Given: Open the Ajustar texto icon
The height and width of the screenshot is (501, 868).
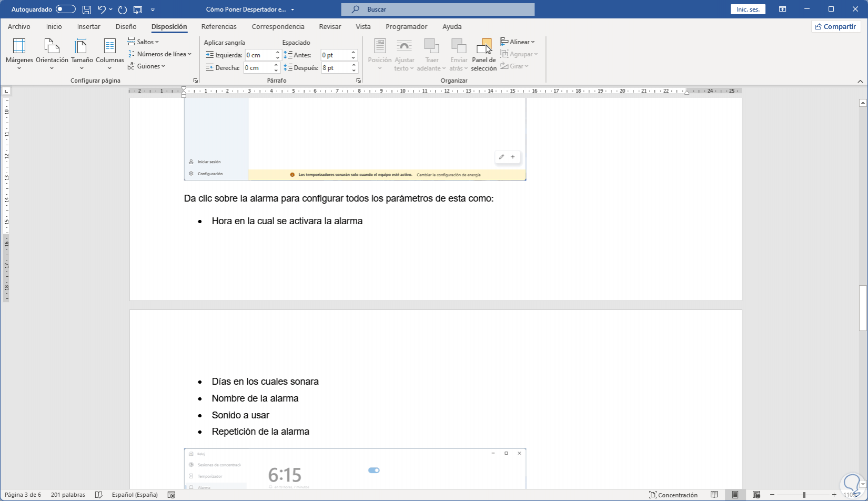Looking at the screenshot, I should (x=404, y=54).
